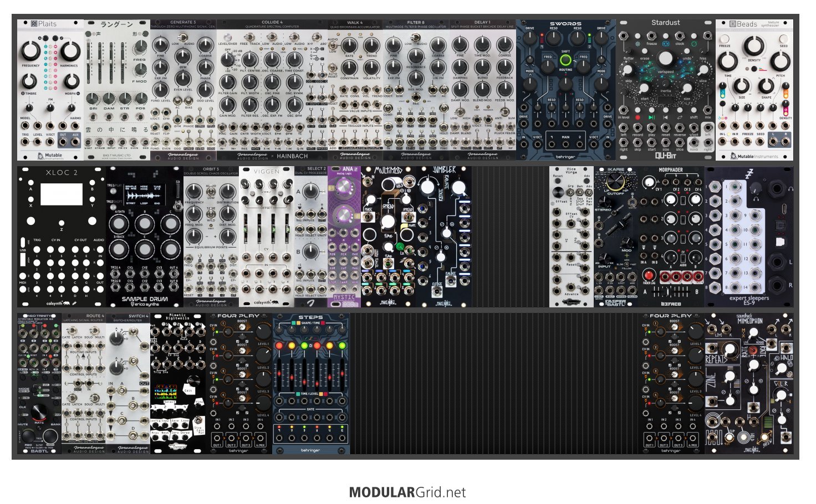Click the Plaits TIMBRE knob

pyautogui.click(x=29, y=82)
